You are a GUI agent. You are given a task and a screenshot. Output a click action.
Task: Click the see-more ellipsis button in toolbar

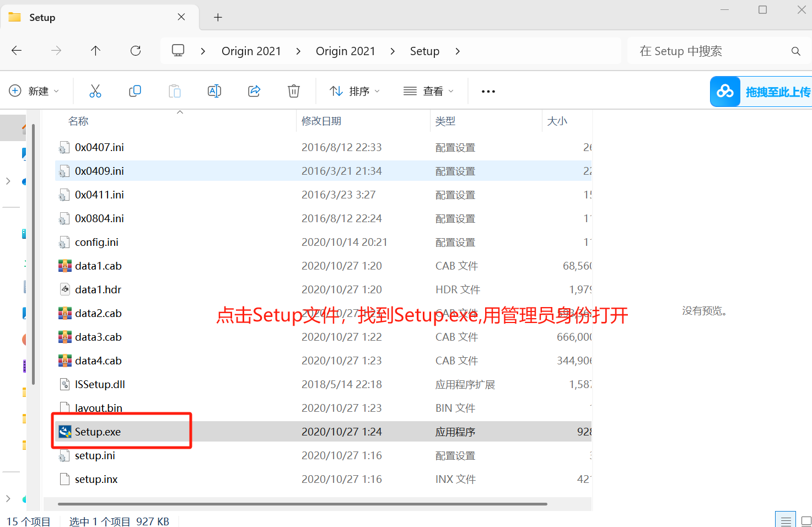(488, 91)
